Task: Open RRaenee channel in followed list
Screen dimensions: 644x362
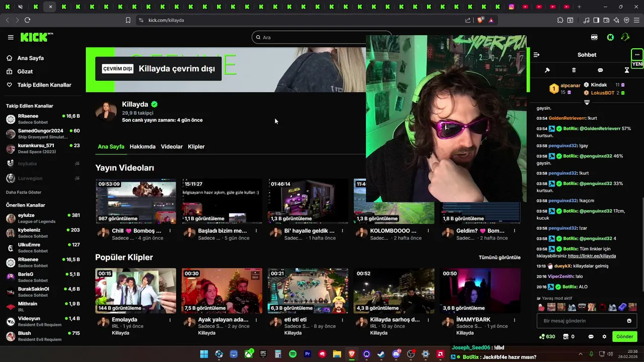Action: click(x=43, y=119)
